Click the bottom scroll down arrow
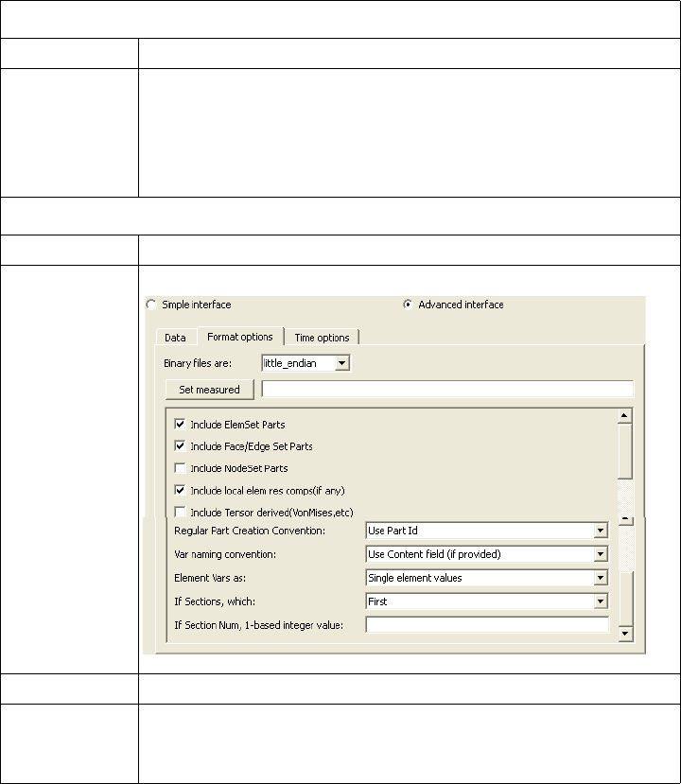Screen dimensions: 681x784 point(625,634)
